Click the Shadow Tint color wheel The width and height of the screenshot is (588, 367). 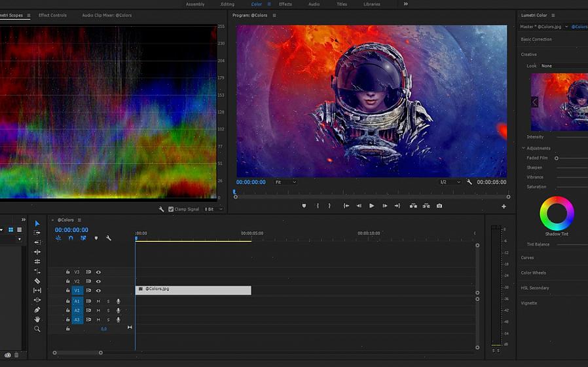point(557,213)
